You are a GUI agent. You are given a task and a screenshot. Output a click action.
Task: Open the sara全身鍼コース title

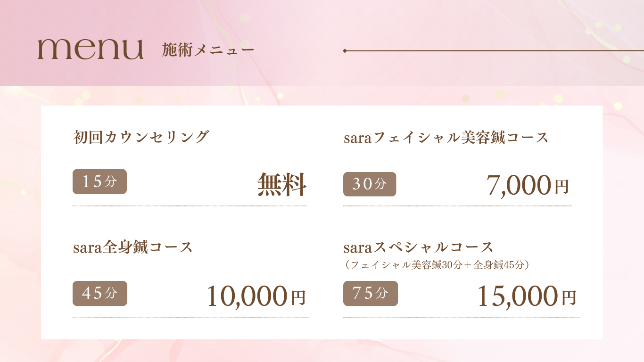[133, 247]
